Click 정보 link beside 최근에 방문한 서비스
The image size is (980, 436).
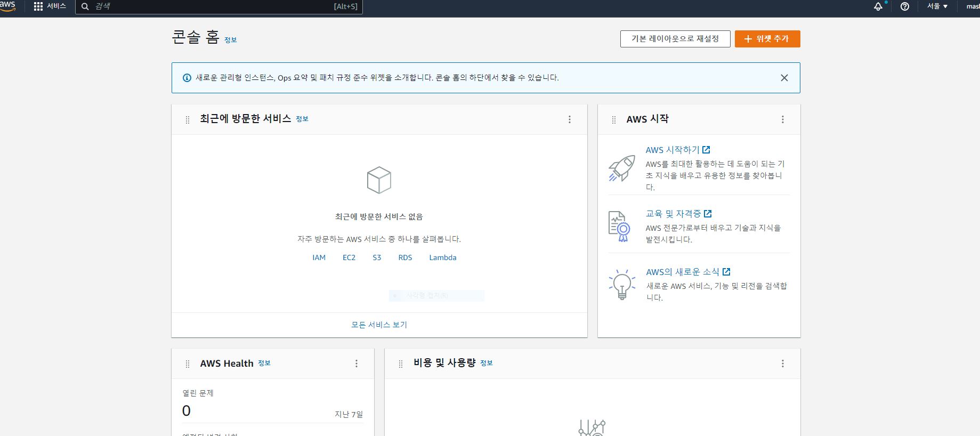point(302,119)
